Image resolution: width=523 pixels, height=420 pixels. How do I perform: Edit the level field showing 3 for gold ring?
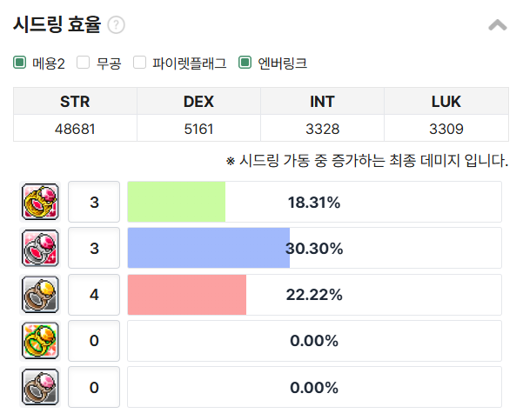pyautogui.click(x=94, y=202)
